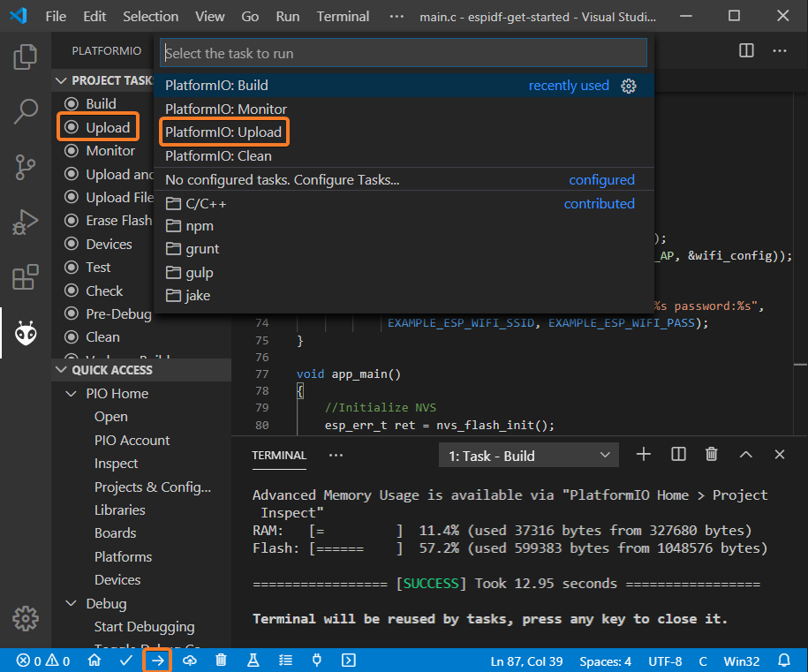Expand the C/C++ task folder
Viewport: 808px width, 672px height.
(x=404, y=204)
